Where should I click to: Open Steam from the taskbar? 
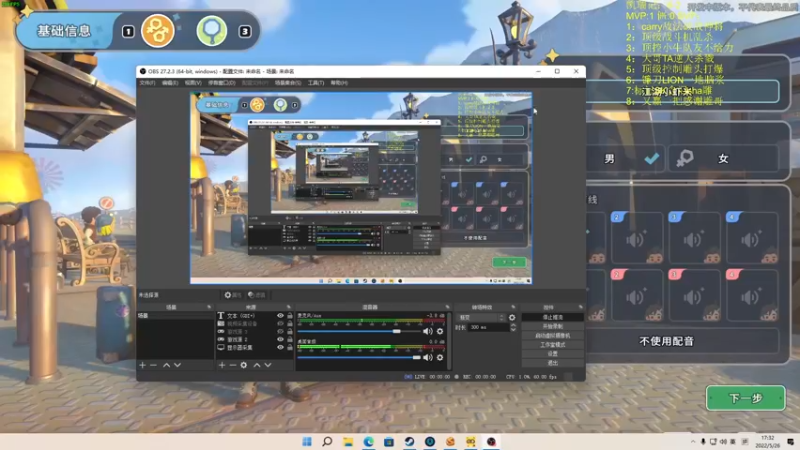tap(409, 441)
